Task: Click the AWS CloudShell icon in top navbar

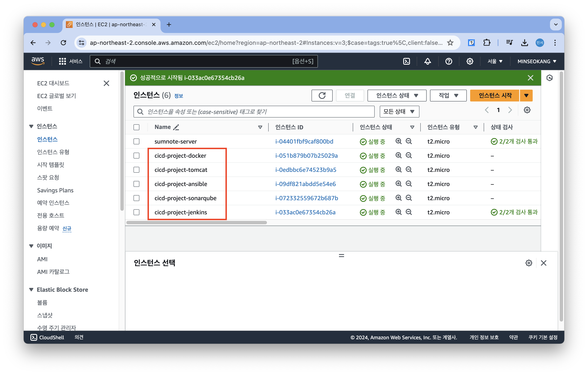Action: (406, 61)
